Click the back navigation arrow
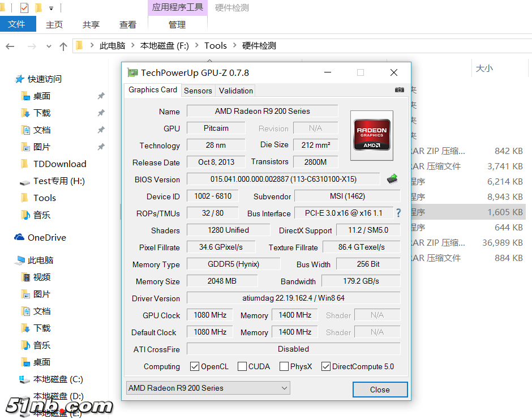 pos(10,46)
